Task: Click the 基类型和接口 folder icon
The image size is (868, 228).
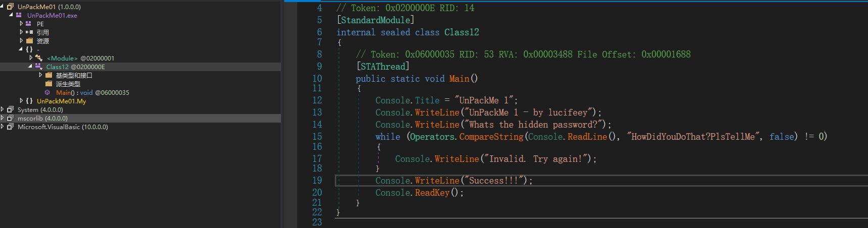Action: pos(48,75)
